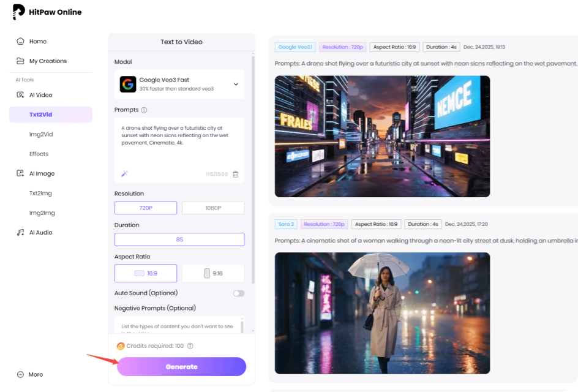Select the AI Audio music-note icon

tap(19, 232)
